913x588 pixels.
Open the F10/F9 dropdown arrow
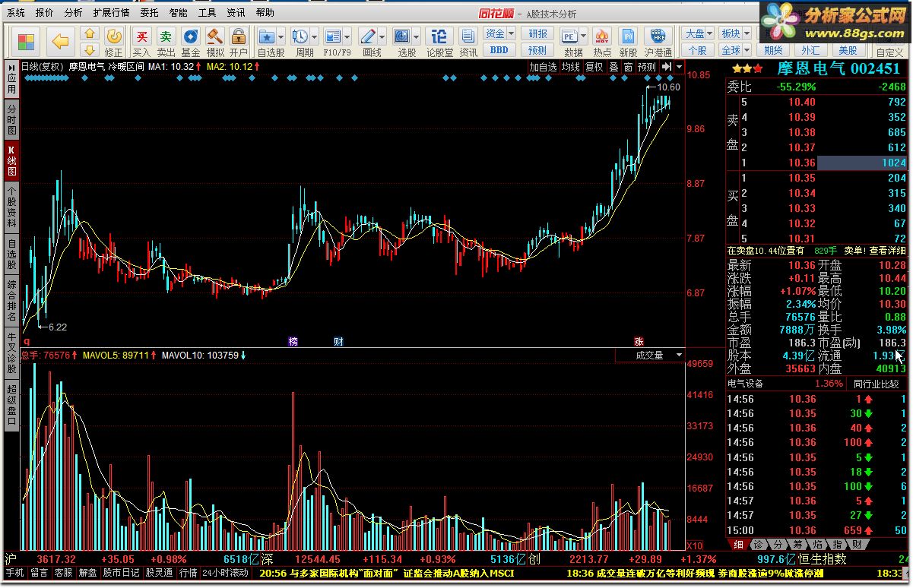(347, 36)
